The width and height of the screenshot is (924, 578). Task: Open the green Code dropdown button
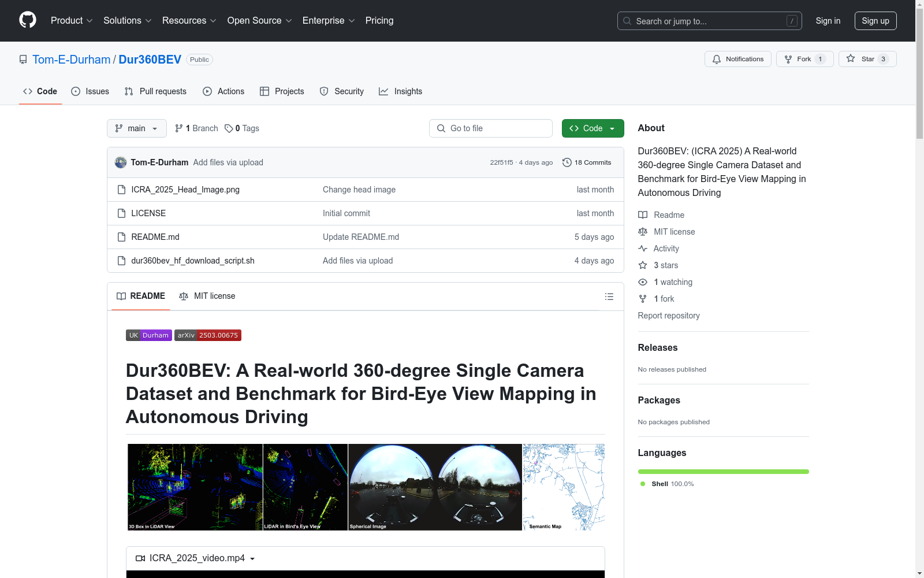pos(593,128)
